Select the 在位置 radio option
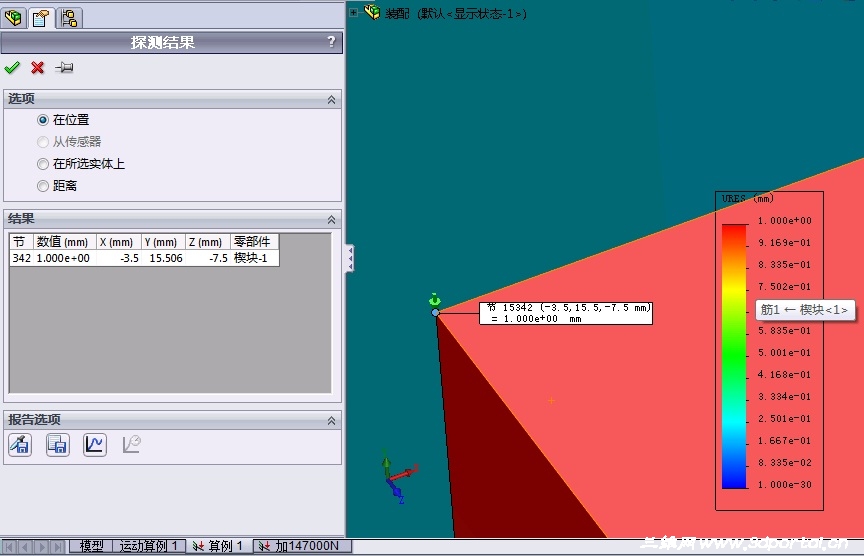 42,120
